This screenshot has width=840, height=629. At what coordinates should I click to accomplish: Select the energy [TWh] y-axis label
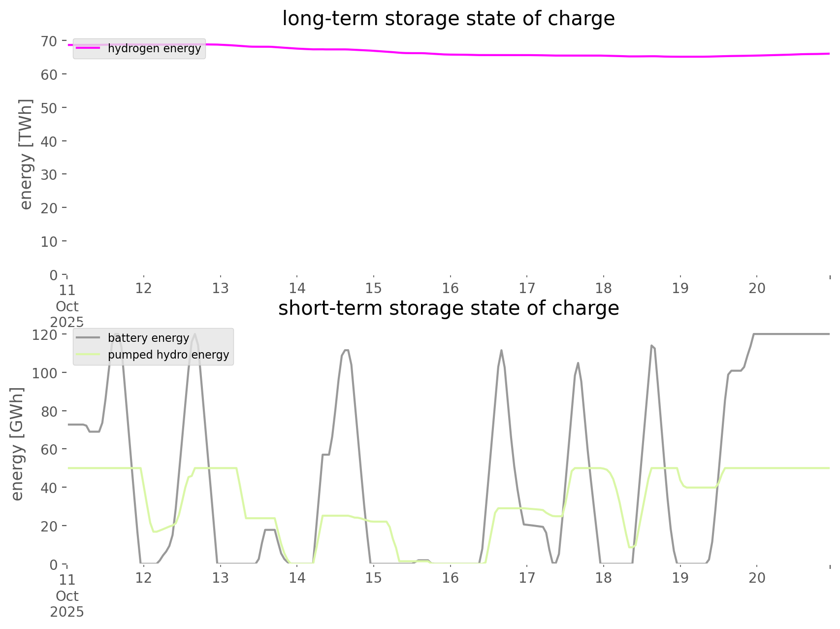[26, 154]
